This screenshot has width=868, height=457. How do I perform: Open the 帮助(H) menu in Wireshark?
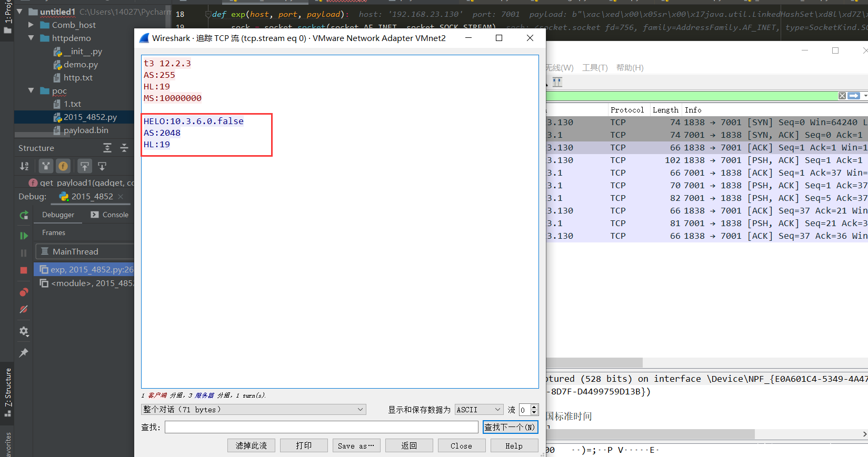point(630,67)
